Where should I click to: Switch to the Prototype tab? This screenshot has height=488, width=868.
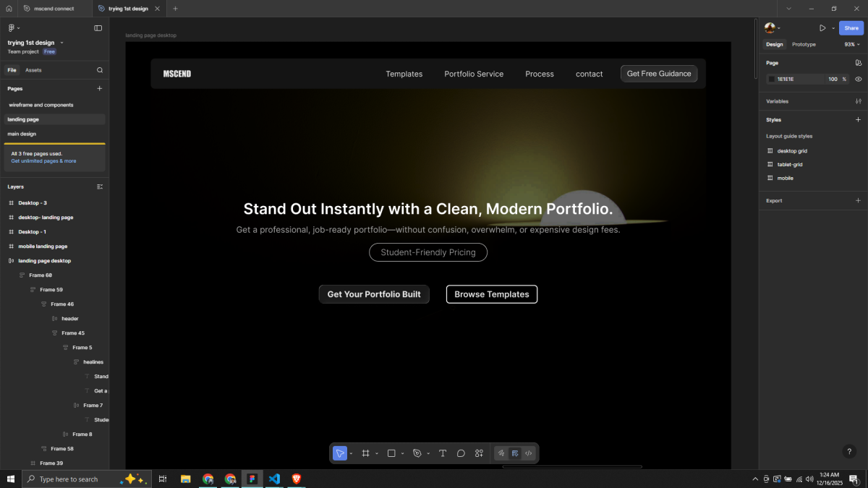[x=804, y=44]
